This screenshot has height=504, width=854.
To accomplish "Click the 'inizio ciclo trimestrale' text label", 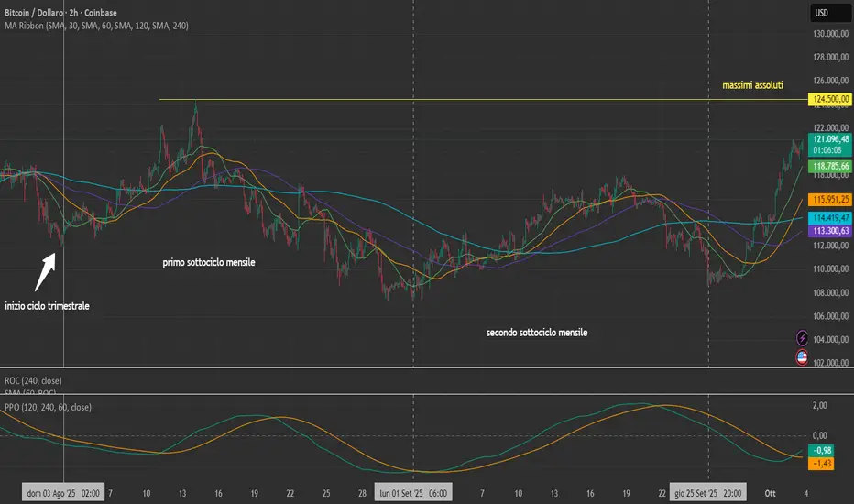I will (x=47, y=305).
